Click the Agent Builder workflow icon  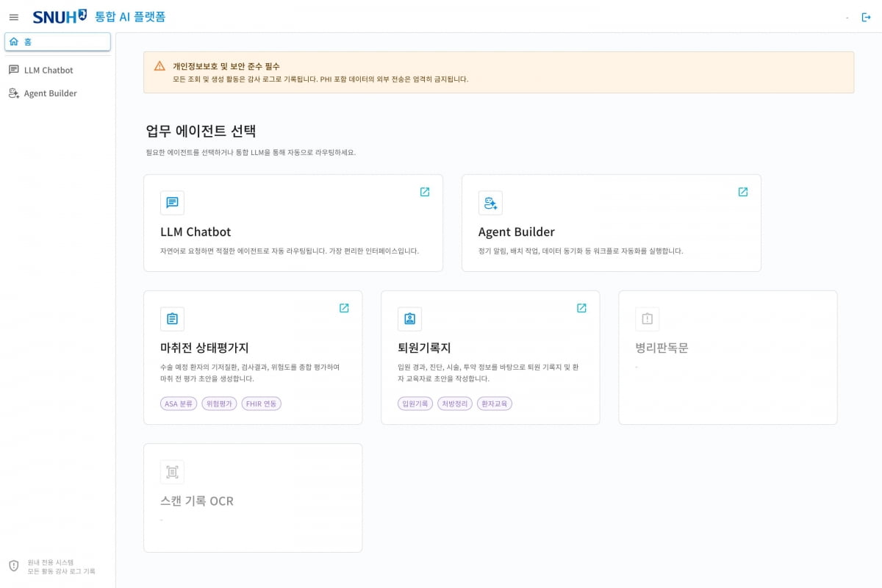[x=490, y=202]
